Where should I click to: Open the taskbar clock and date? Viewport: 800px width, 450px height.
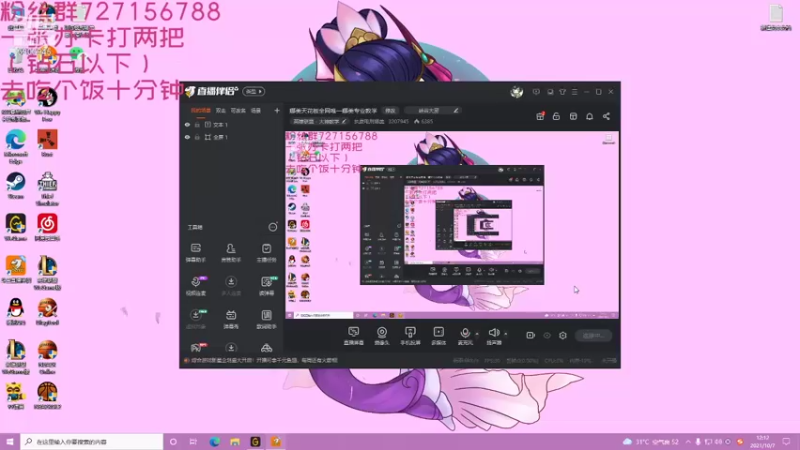pos(763,441)
